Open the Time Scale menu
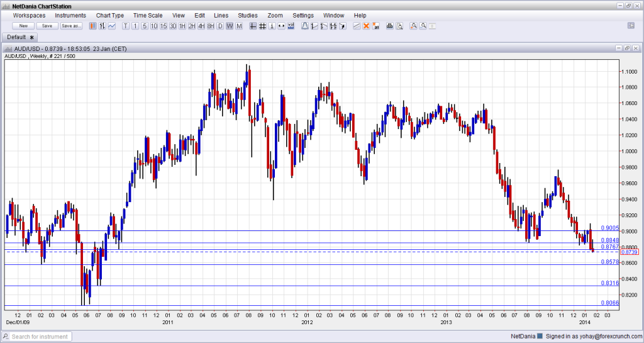This screenshot has width=644, height=343. click(147, 15)
